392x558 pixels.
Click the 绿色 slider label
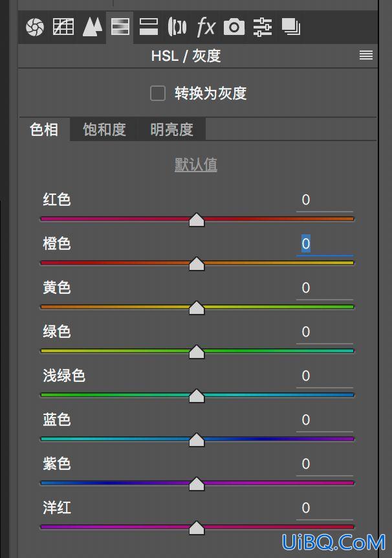click(57, 331)
